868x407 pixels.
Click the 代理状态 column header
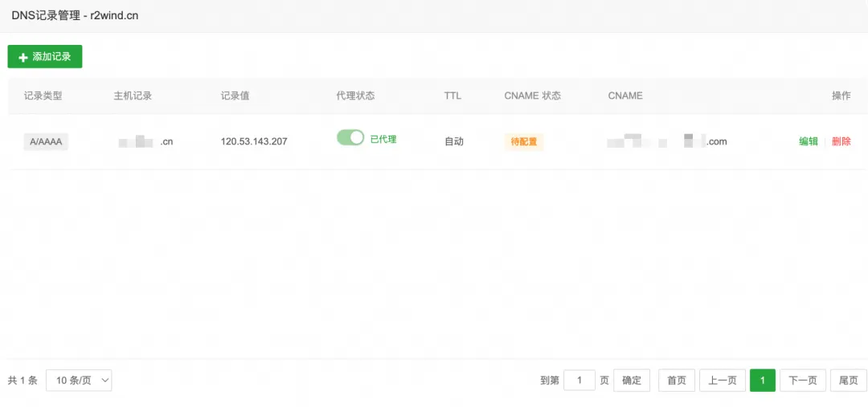355,96
